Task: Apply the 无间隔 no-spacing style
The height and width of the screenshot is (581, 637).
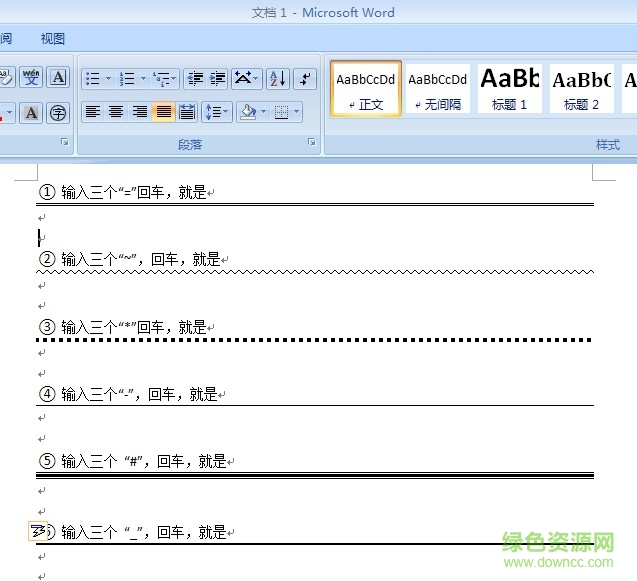Action: pyautogui.click(x=437, y=88)
